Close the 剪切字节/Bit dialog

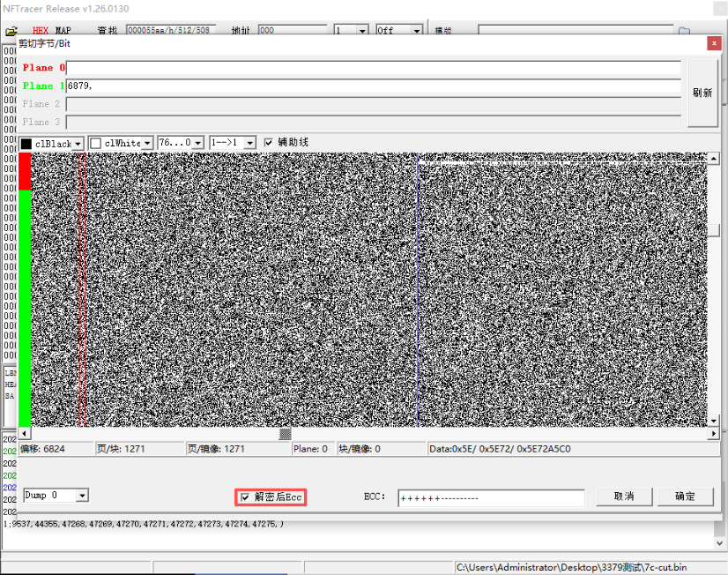pos(714,43)
